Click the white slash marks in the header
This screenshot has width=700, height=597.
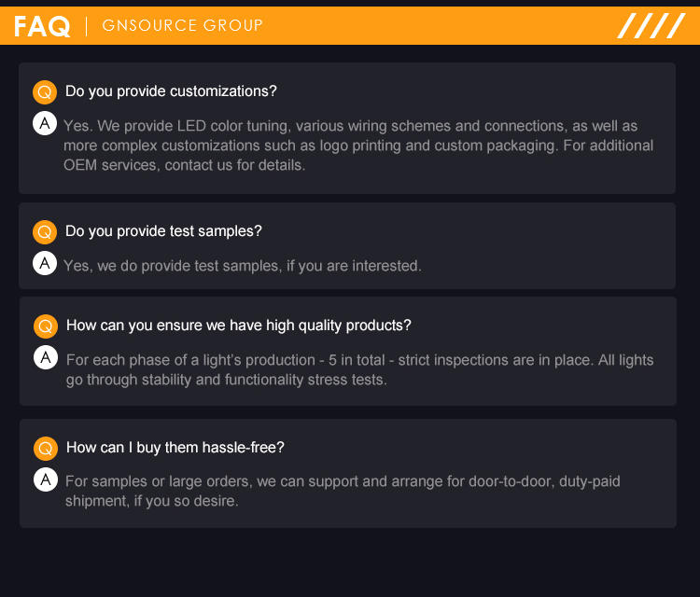[x=651, y=26]
